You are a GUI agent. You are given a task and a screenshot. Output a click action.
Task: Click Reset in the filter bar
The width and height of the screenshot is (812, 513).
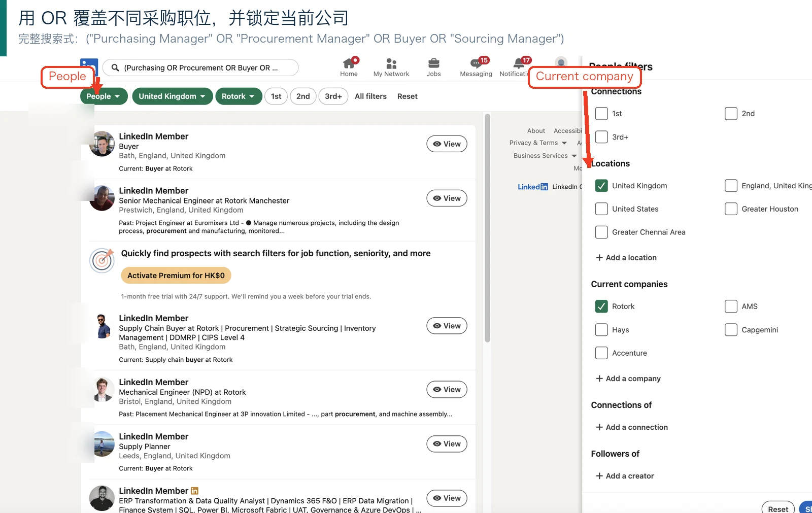pos(408,96)
